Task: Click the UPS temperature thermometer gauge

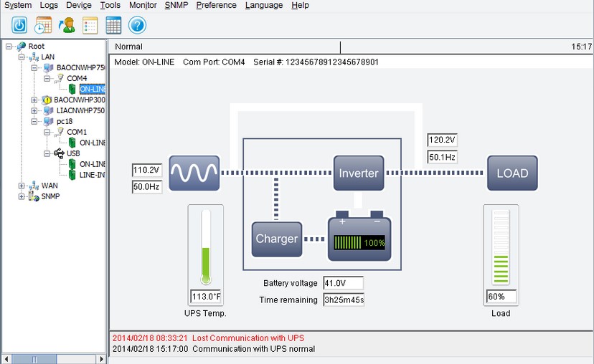Action: pos(206,246)
